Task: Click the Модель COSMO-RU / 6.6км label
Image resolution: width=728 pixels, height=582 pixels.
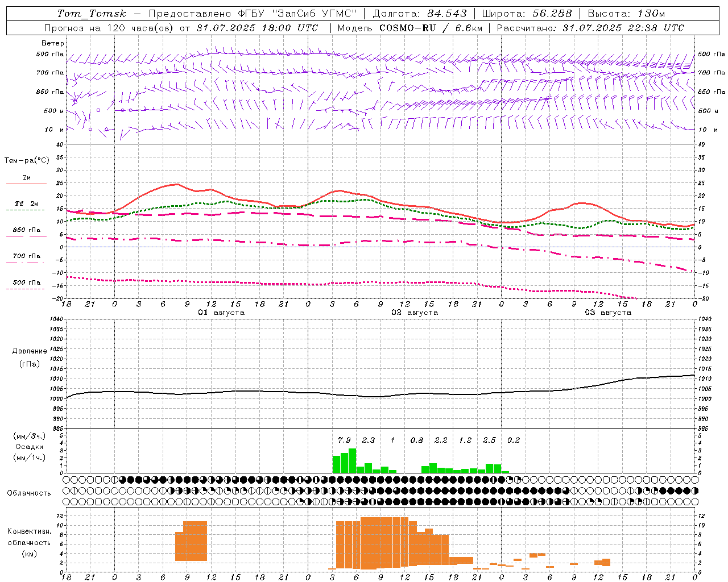Action: click(409, 28)
